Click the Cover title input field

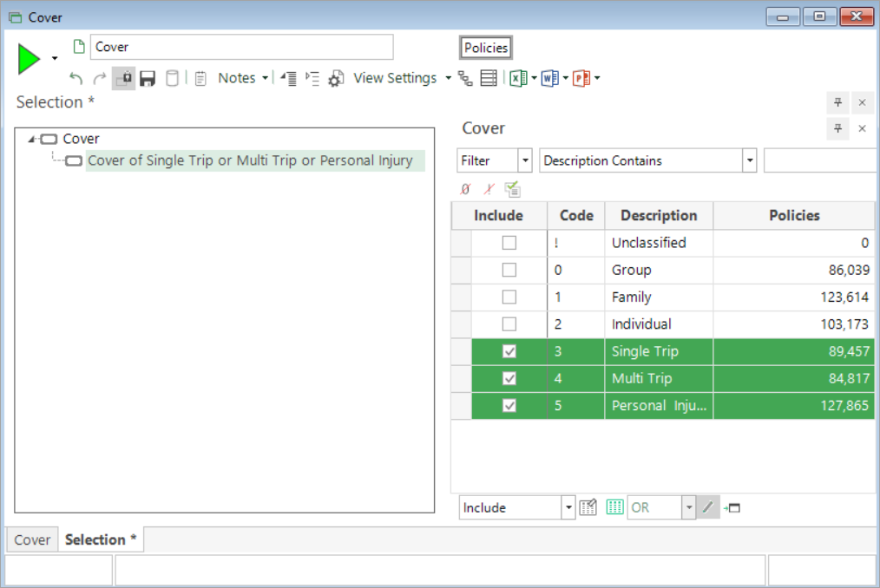point(241,47)
